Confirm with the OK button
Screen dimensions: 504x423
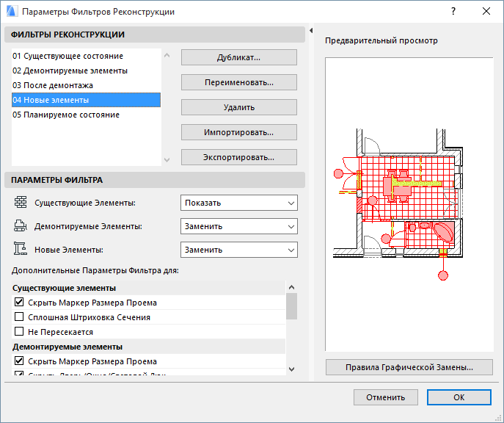pyautogui.click(x=459, y=397)
